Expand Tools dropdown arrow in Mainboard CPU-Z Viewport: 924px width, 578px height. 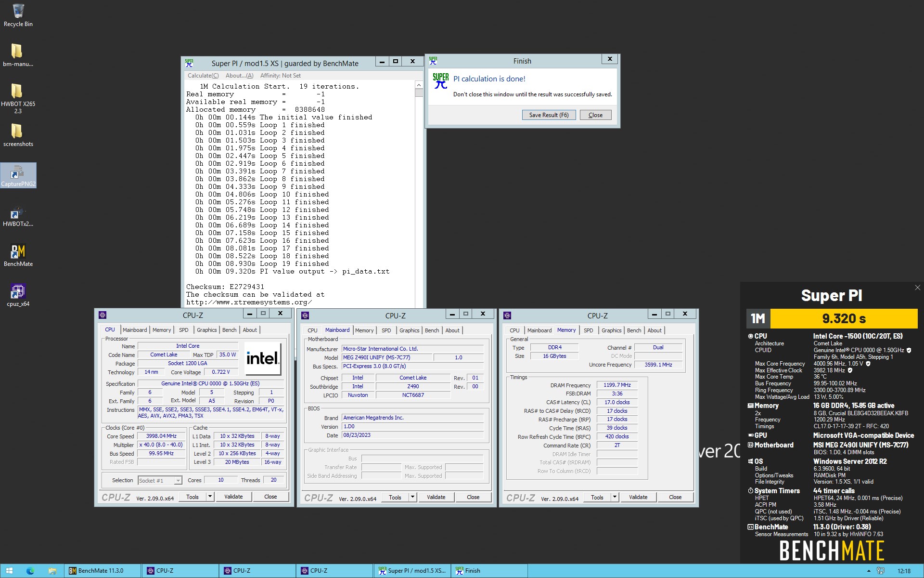[x=412, y=497]
